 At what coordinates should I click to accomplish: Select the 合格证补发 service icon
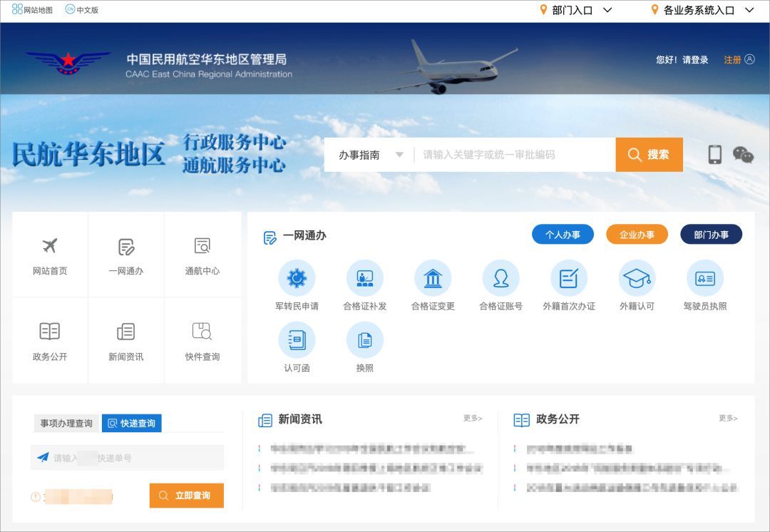click(x=365, y=285)
